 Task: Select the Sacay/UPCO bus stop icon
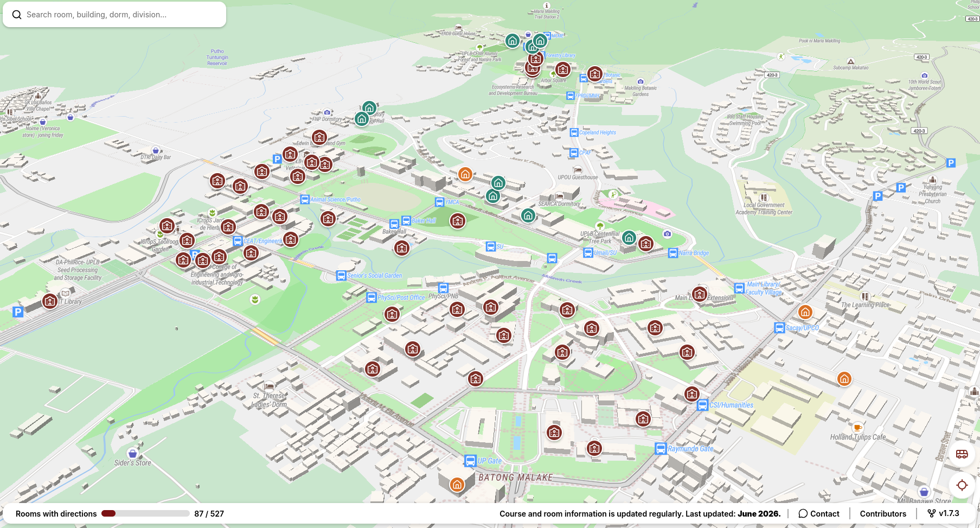coord(779,328)
